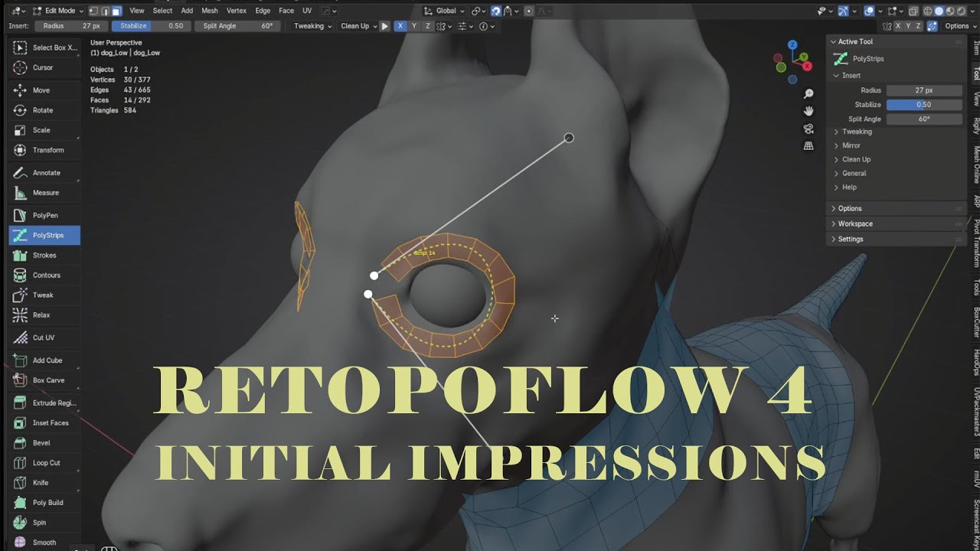Activate the Cursor tool
Screen dimensions: 980x551
44,67
